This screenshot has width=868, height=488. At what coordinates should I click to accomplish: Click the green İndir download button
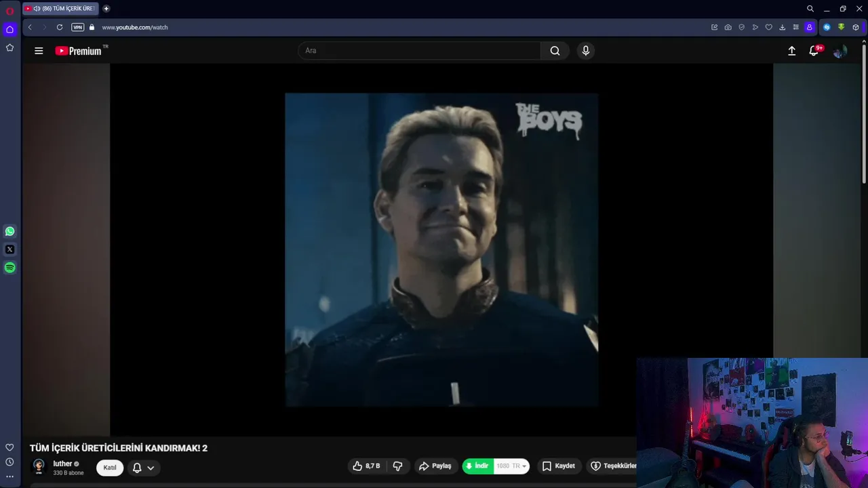[477, 466]
